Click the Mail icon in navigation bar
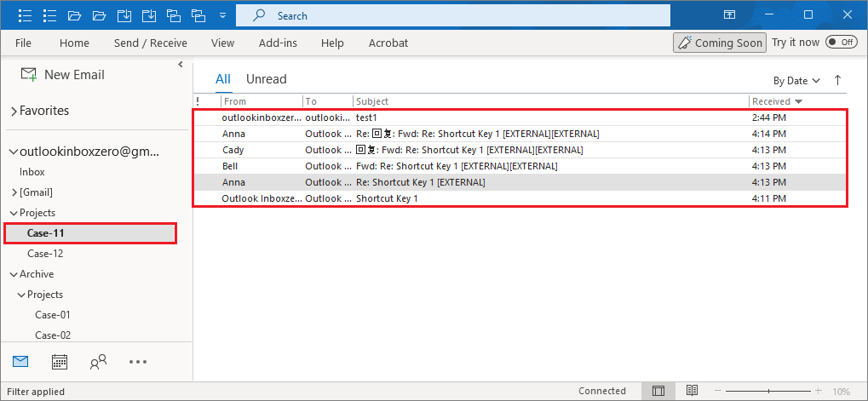868x401 pixels. pos(20,362)
